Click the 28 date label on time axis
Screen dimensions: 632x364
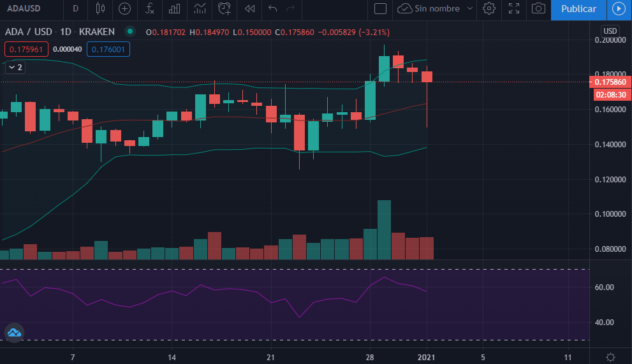(x=370, y=357)
